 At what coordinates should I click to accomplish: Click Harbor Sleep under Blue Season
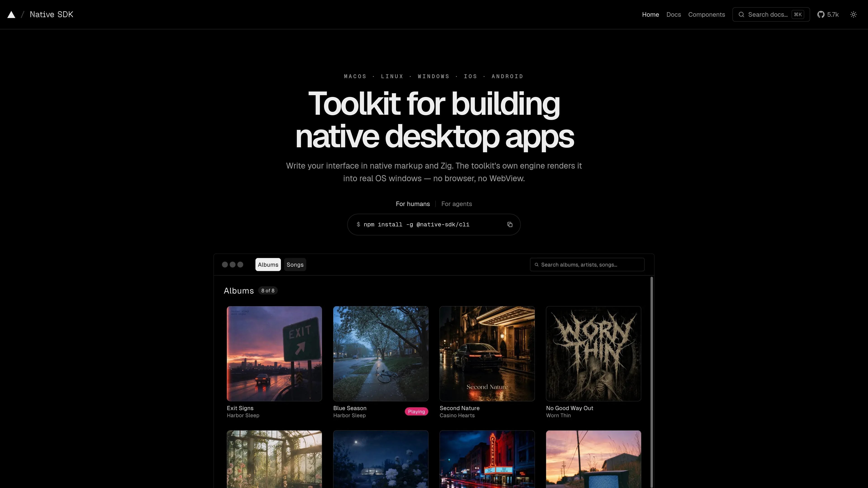pos(349,416)
